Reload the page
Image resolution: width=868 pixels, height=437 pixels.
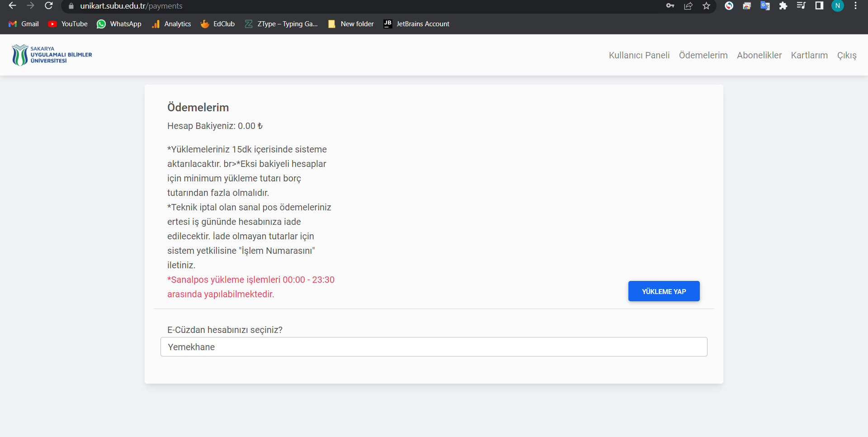point(49,6)
